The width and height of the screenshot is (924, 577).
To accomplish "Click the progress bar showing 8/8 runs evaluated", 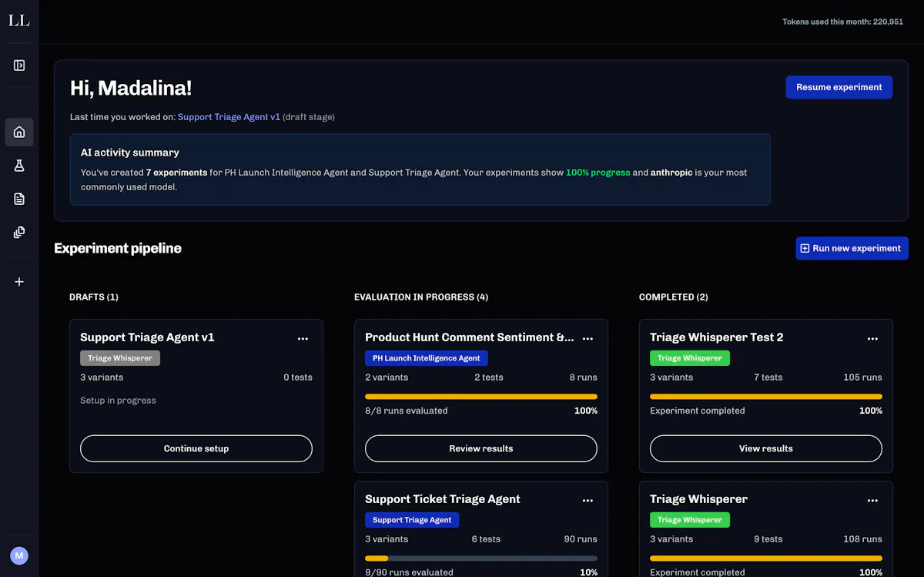I will pos(481,397).
